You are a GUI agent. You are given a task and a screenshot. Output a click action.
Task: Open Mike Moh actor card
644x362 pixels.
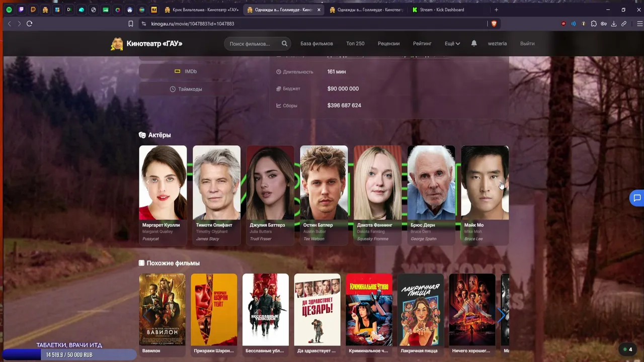[x=485, y=195]
